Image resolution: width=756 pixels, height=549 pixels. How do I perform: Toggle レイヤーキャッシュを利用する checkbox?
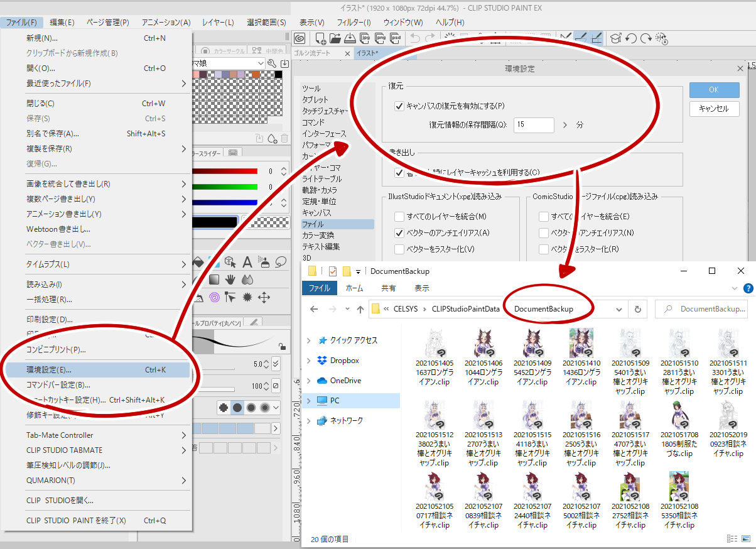399,172
